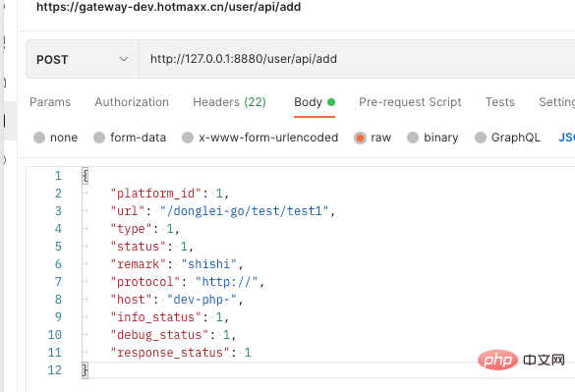Choose the binary radio option
575x392 pixels.
(x=413, y=138)
